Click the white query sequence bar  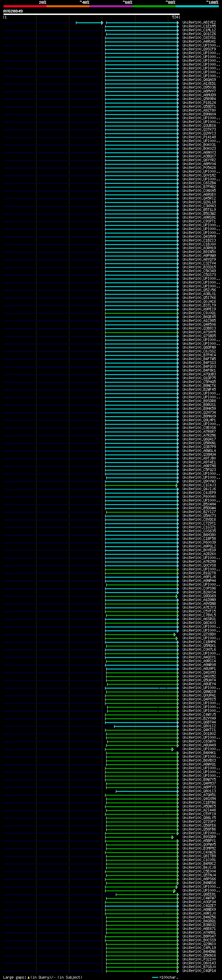pyautogui.click(x=92, y=14)
